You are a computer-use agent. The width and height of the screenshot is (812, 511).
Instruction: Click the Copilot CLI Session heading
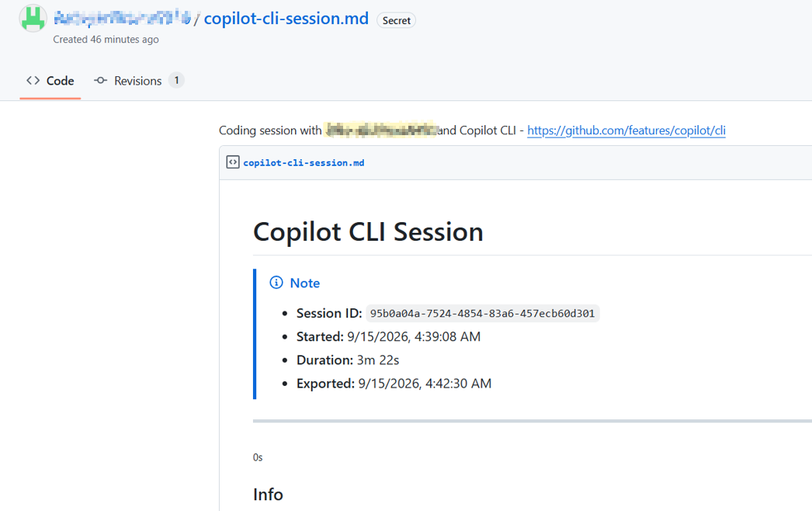[368, 231]
